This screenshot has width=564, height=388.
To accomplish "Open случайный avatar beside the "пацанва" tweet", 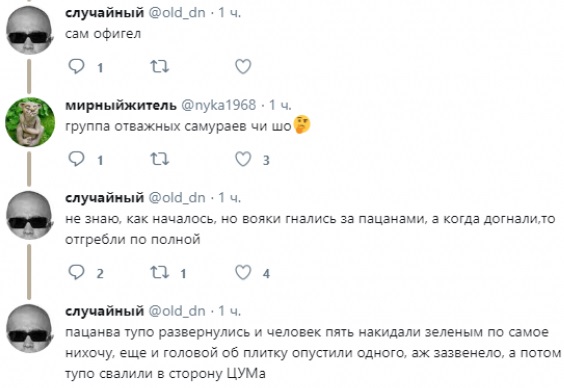I will pos(29,328).
